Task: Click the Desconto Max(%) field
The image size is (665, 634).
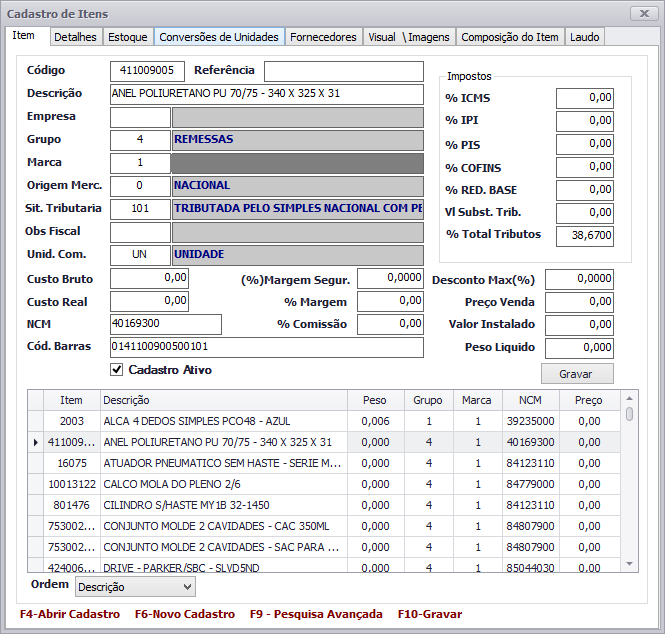Action: 579,279
